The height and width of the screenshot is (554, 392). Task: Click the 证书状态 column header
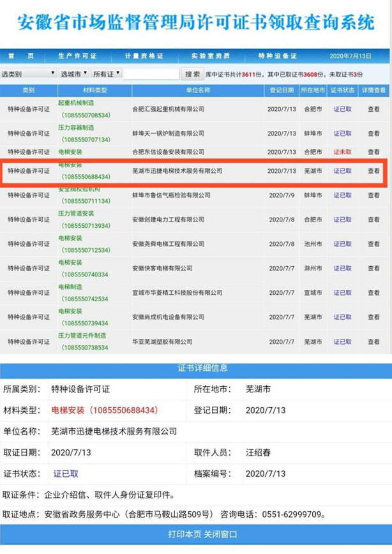[342, 91]
